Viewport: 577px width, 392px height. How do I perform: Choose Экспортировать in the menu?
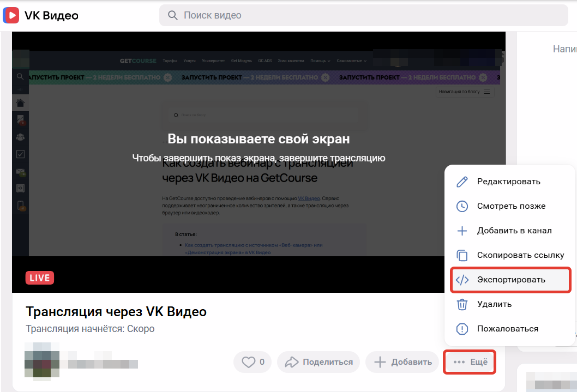tap(511, 280)
